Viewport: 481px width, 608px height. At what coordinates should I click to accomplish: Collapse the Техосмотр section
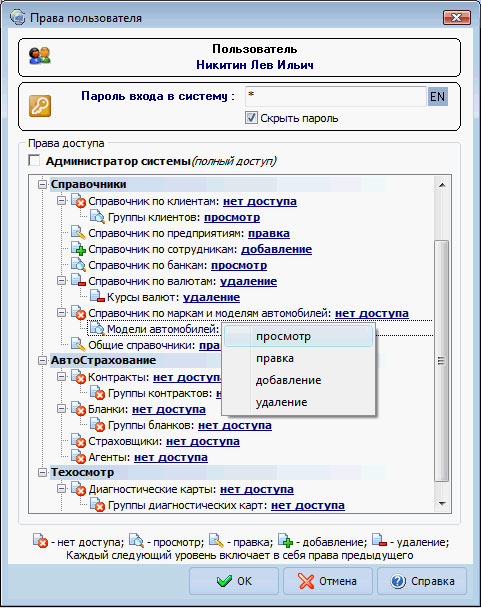point(42,473)
